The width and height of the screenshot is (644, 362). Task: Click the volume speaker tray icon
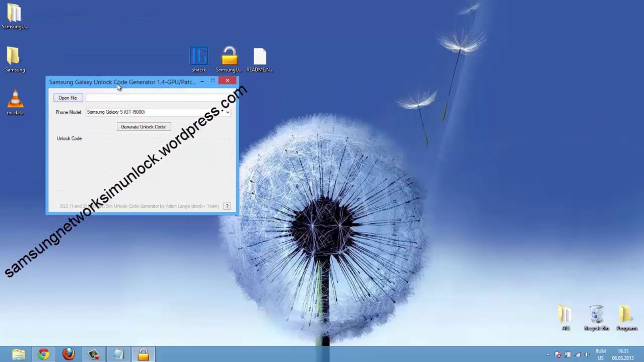point(587,355)
